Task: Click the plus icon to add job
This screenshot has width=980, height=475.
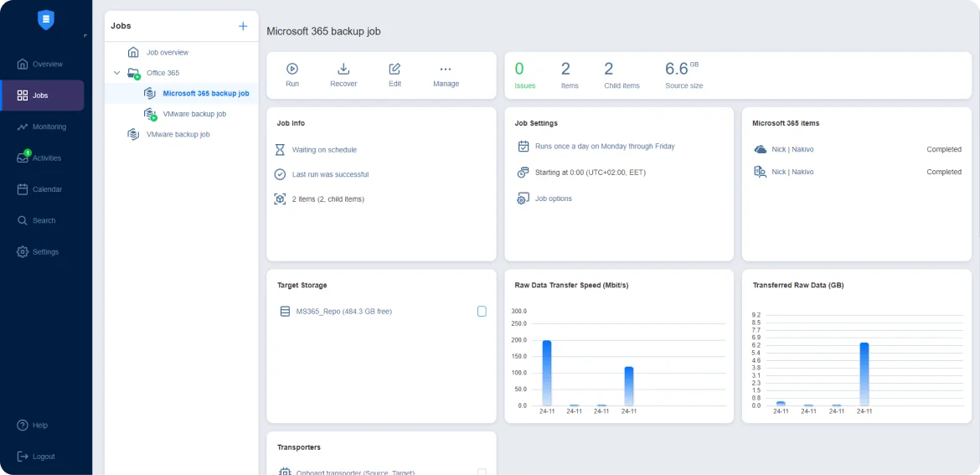Action: (243, 26)
